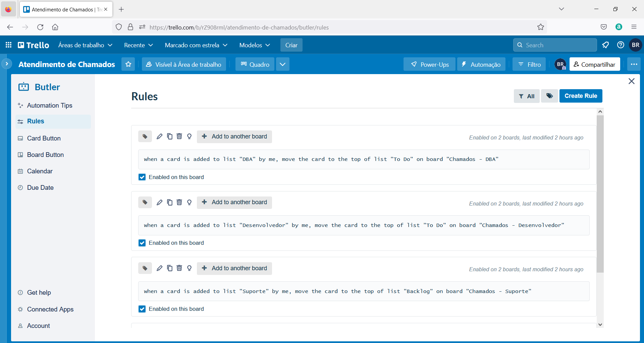This screenshot has width=644, height=343.
Task: Open the browser tab list dropdown
Action: click(561, 9)
